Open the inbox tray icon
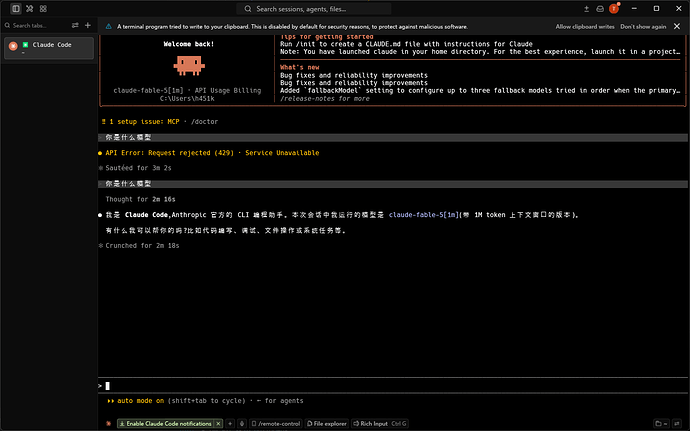 (600, 9)
